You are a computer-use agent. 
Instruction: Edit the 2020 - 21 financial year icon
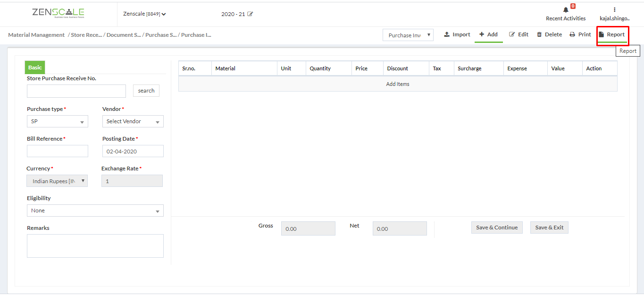pyautogui.click(x=250, y=14)
